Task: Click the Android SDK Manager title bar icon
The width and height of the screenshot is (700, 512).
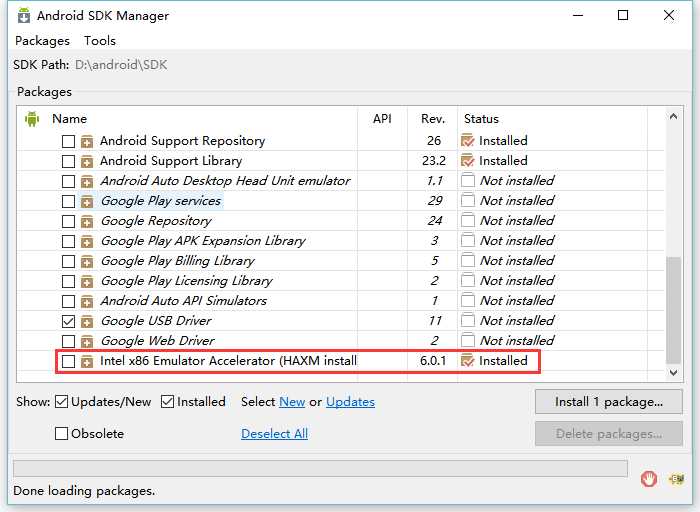Action: click(x=23, y=16)
